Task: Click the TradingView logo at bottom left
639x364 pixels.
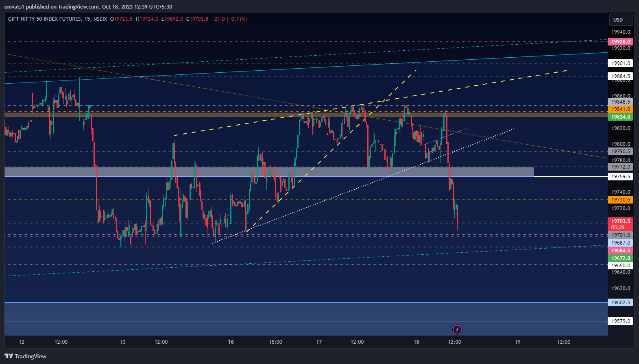Action: click(x=25, y=356)
